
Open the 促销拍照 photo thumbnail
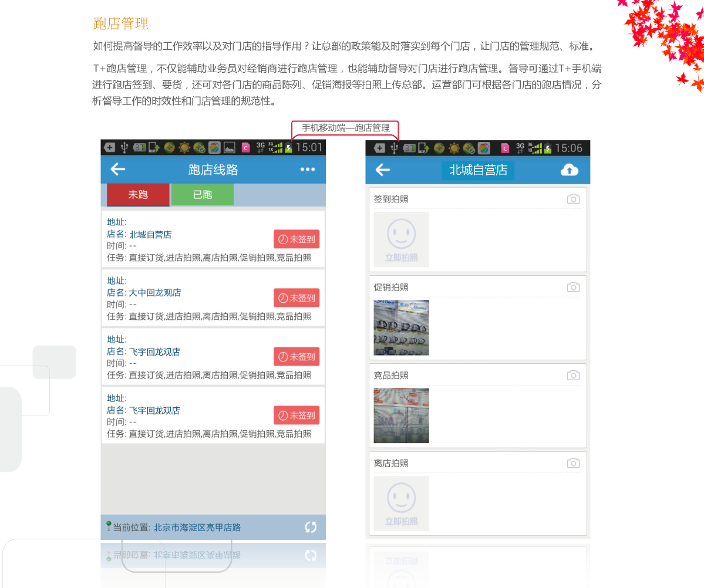pyautogui.click(x=401, y=327)
